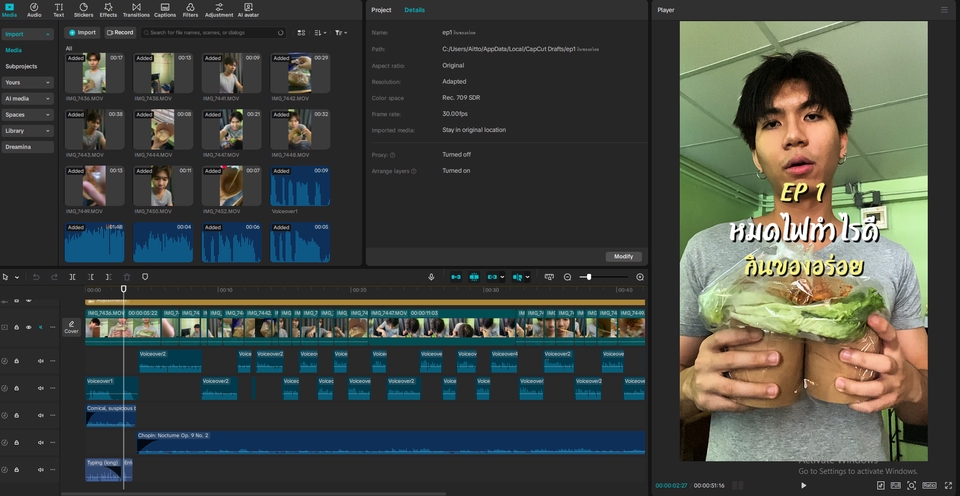Click the Undo arrow in timeline toolbar

click(x=37, y=277)
